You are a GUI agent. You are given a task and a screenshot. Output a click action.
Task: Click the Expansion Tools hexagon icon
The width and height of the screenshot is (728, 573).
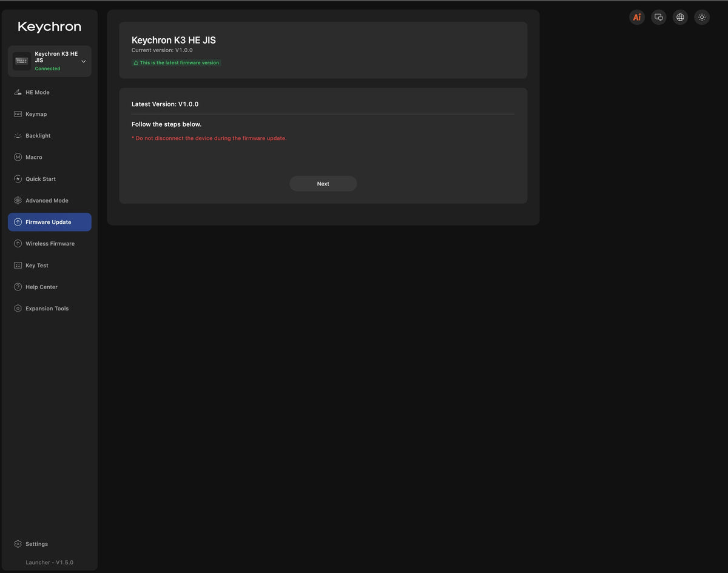pos(18,309)
